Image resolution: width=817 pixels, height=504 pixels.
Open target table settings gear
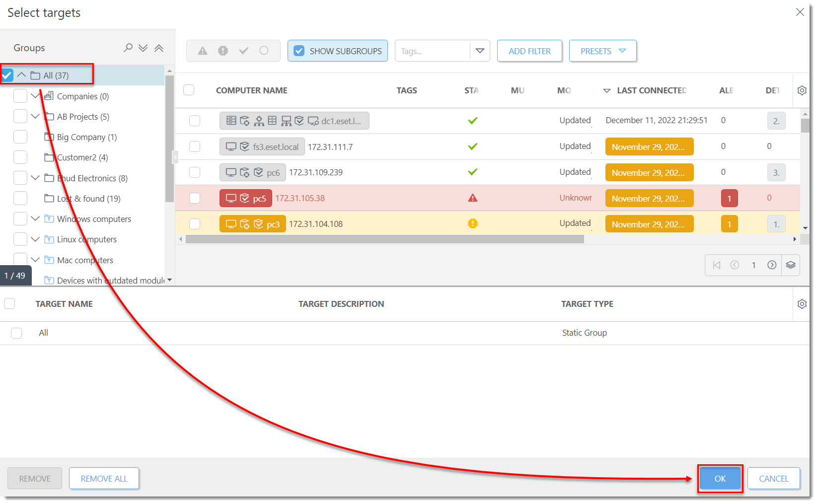point(802,304)
